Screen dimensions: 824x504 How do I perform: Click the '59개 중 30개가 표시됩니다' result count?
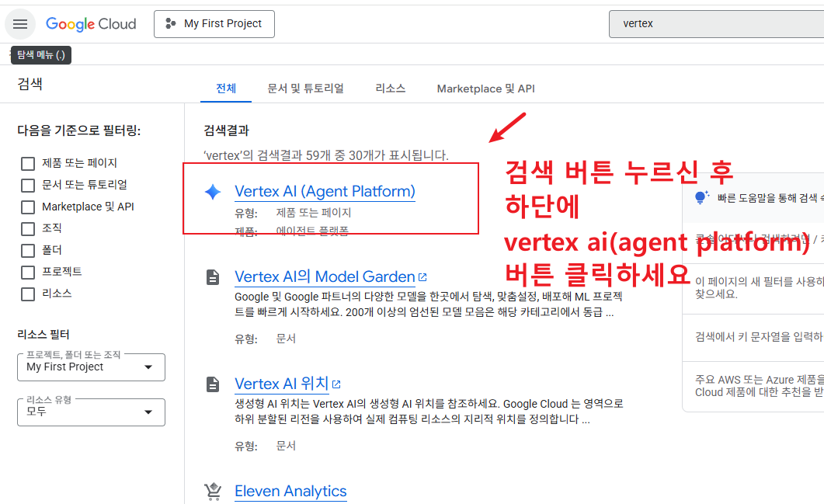click(377, 155)
